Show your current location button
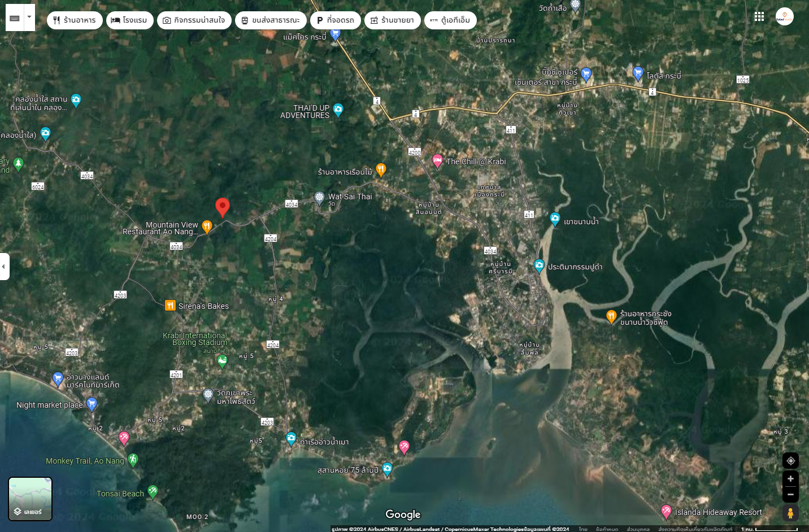The height and width of the screenshot is (532, 809). point(790,461)
